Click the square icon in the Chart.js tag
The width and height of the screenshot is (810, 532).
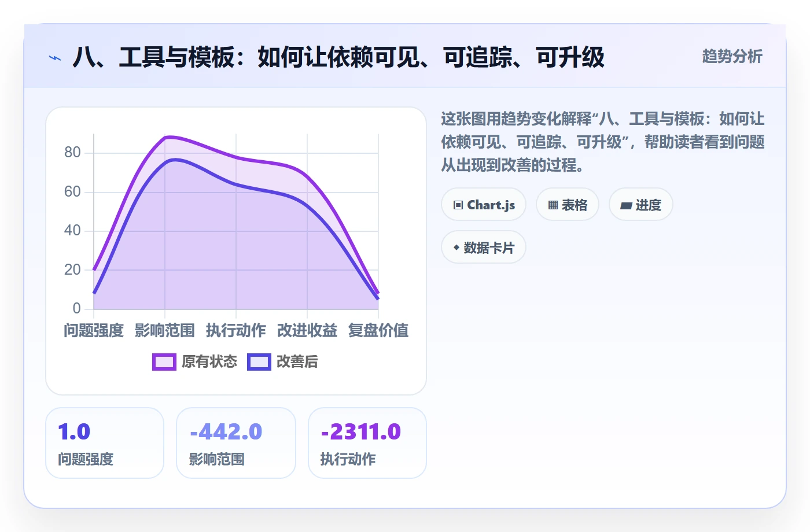458,205
